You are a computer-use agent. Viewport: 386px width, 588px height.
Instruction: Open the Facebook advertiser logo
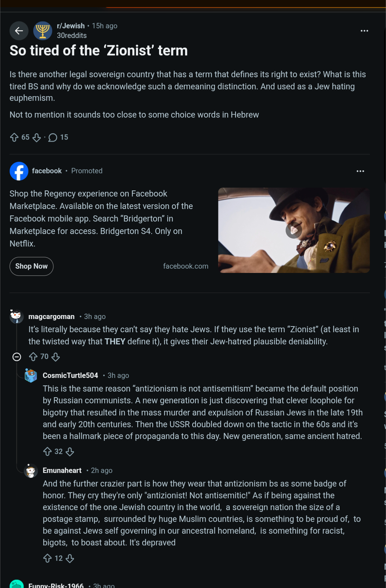click(19, 171)
